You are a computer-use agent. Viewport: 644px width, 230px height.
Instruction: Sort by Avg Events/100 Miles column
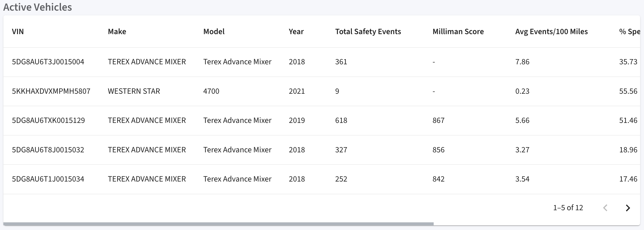(x=551, y=32)
